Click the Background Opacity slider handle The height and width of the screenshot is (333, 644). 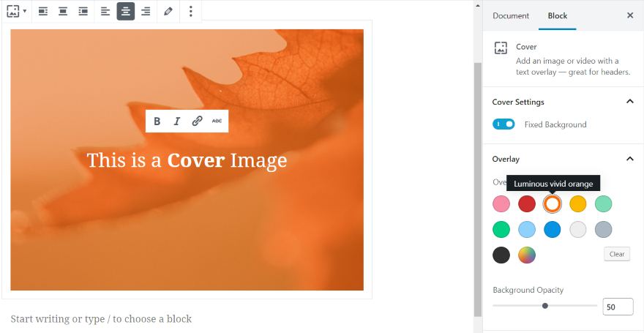(545, 305)
